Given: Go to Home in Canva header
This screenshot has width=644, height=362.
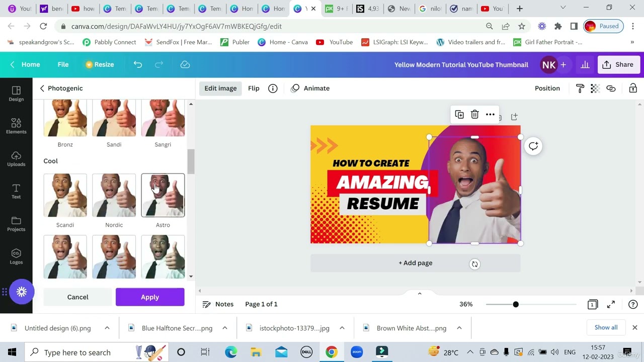Looking at the screenshot, I should [x=25, y=64].
